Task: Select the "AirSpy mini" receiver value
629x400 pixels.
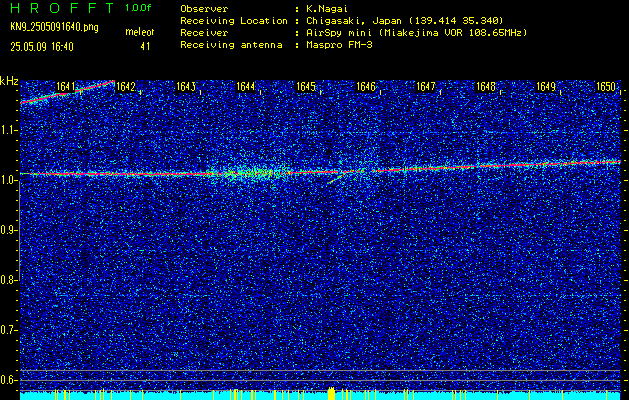Action: pos(339,33)
